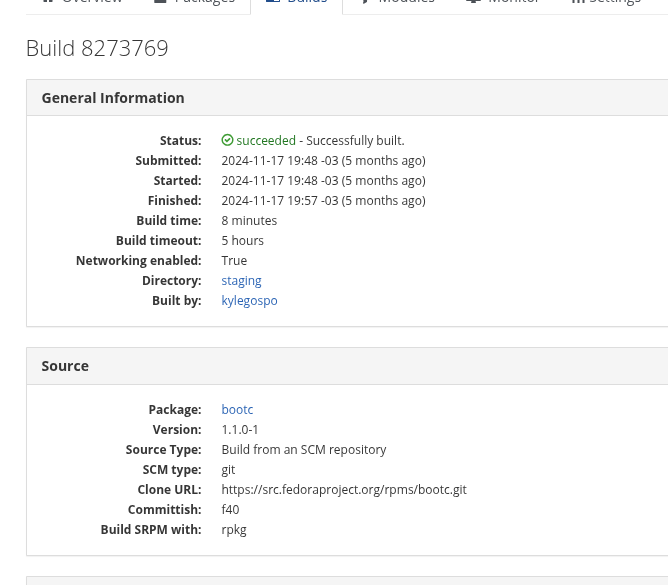The height and width of the screenshot is (585, 668).
Task: Click the 8 minutes build time value
Action: tap(249, 221)
